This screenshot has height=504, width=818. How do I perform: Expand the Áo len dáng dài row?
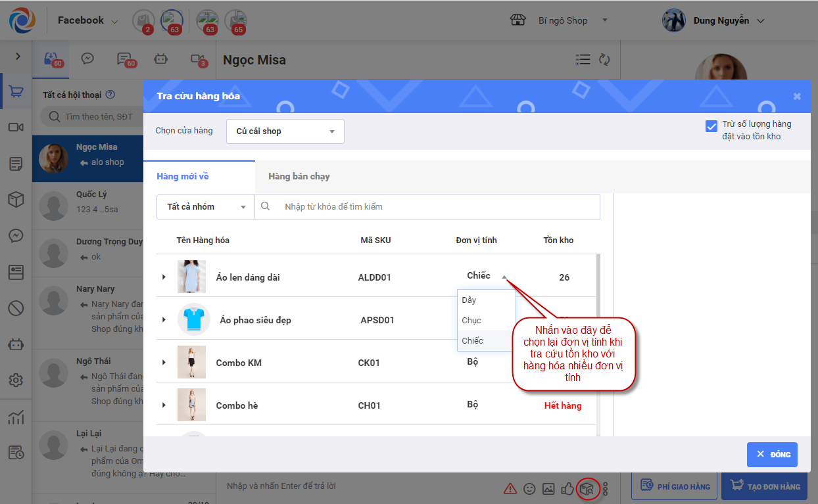[x=164, y=277]
